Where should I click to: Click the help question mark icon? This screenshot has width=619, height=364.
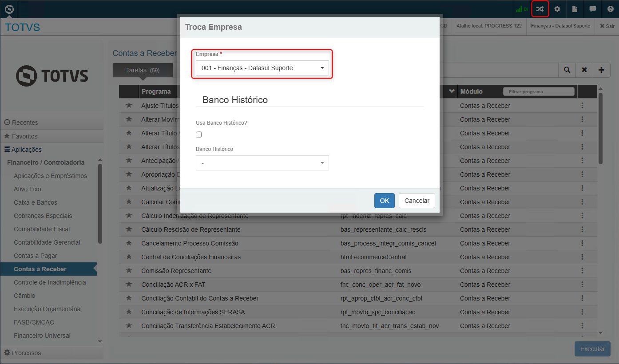pos(610,9)
